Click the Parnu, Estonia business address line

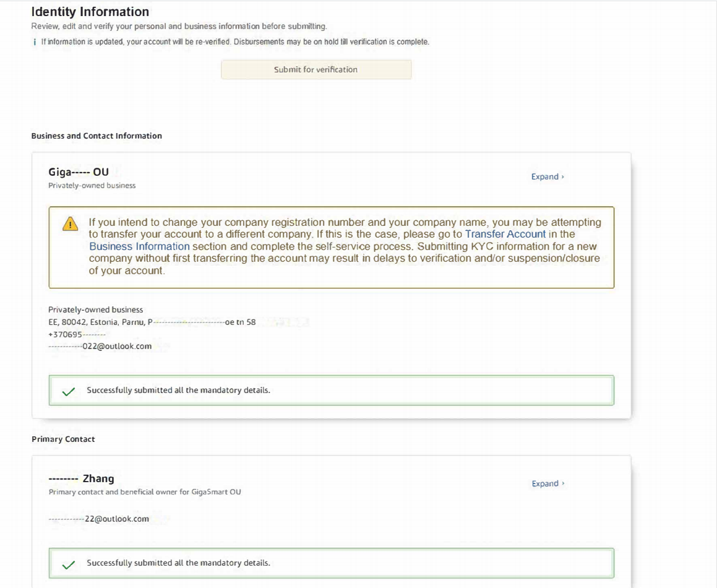tap(152, 322)
